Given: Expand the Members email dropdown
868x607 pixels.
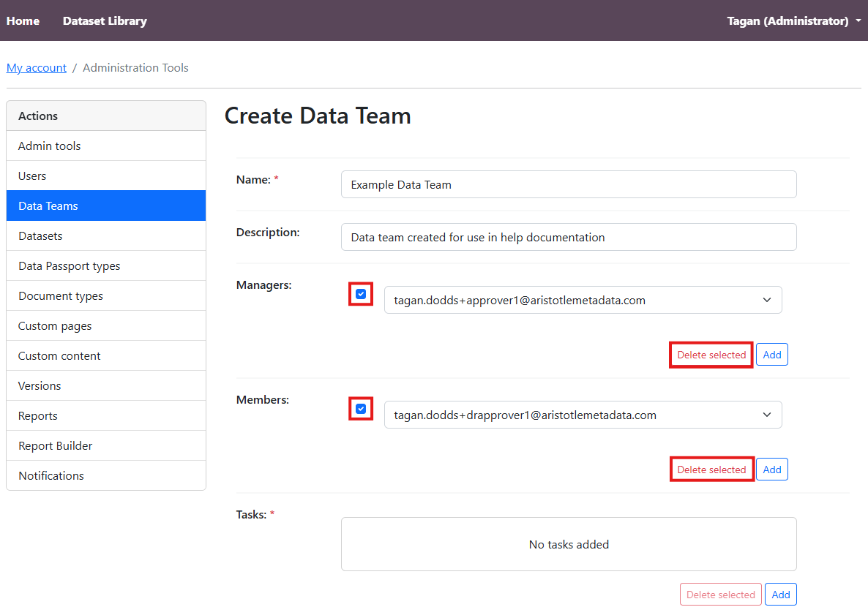Looking at the screenshot, I should pyautogui.click(x=583, y=415).
